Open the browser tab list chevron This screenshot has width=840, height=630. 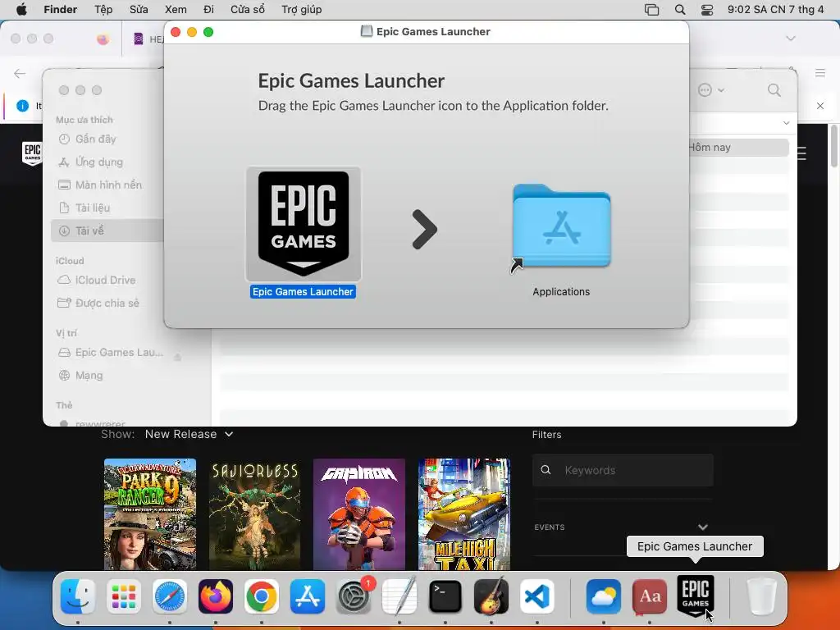(x=791, y=39)
